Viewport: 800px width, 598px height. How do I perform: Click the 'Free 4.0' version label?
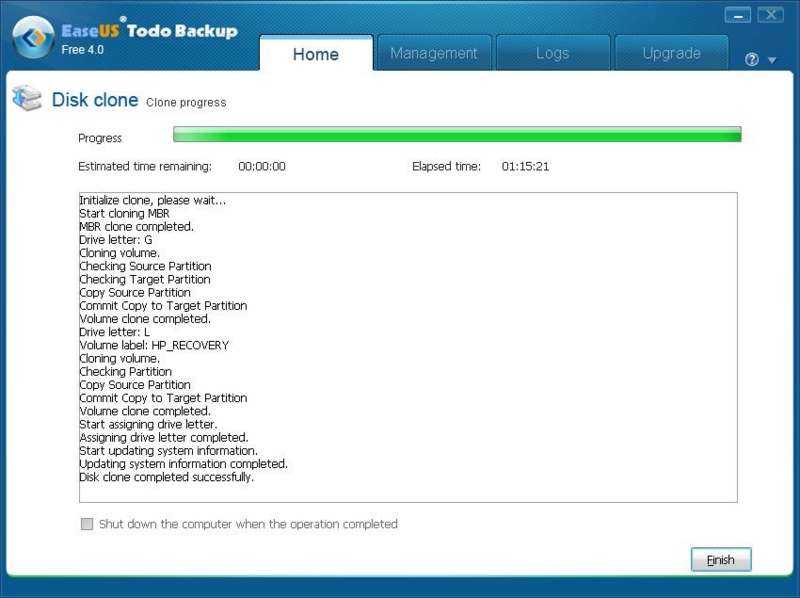(x=83, y=50)
